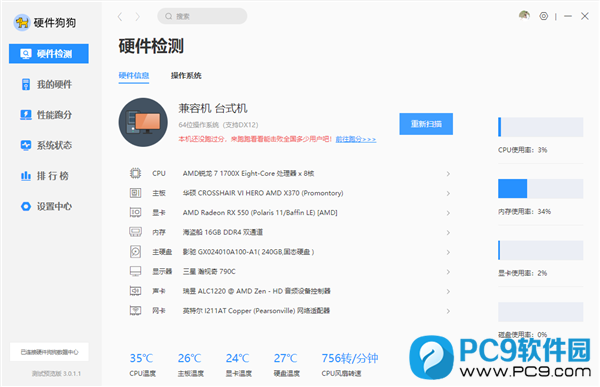Open 设置中心 settings page
The height and width of the screenshot is (387, 600).
click(49, 206)
